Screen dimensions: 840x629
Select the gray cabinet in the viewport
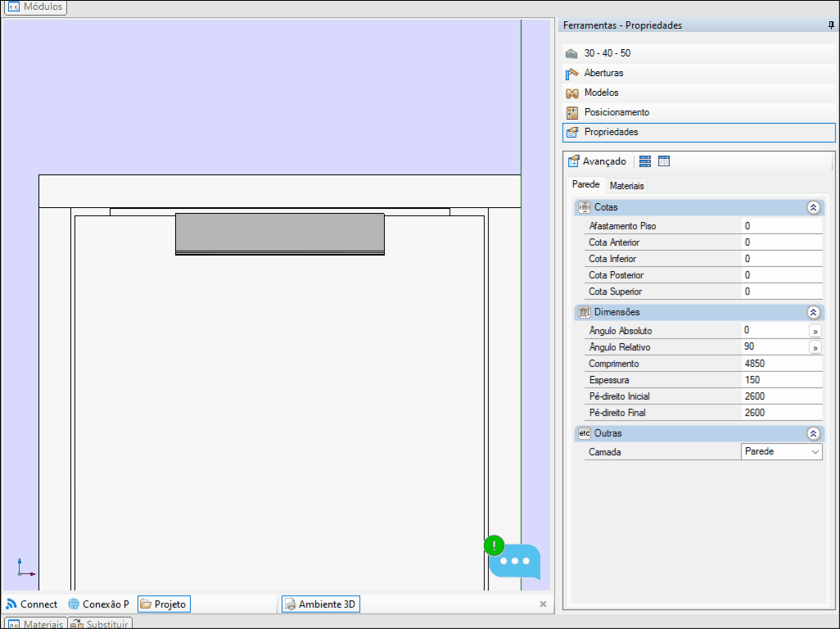(280, 233)
